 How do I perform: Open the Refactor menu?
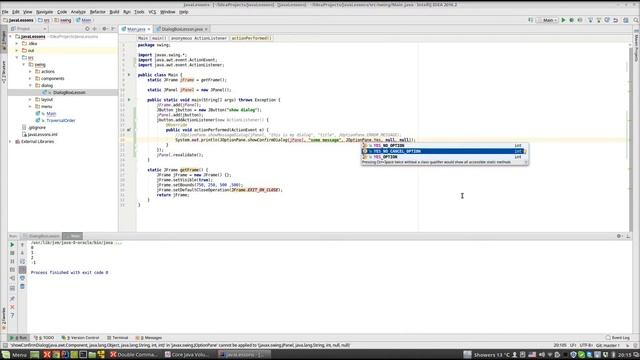click(97, 12)
